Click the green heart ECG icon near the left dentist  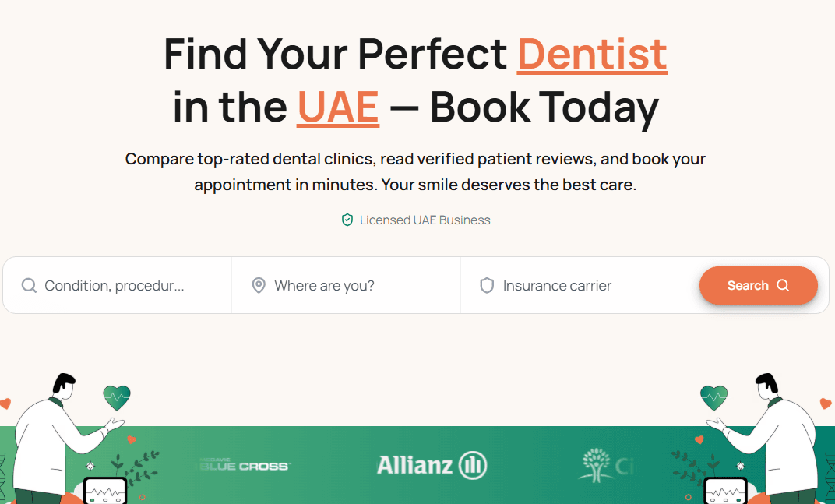115,399
